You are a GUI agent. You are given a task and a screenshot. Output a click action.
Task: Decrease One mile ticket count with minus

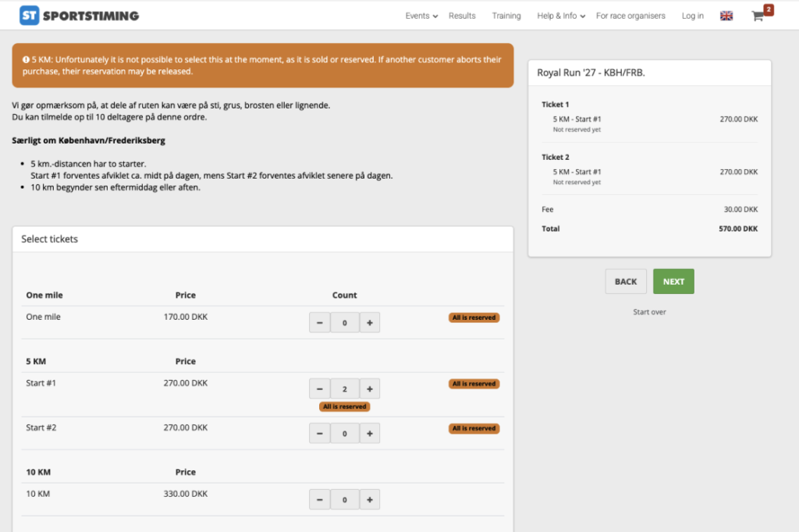tap(319, 323)
